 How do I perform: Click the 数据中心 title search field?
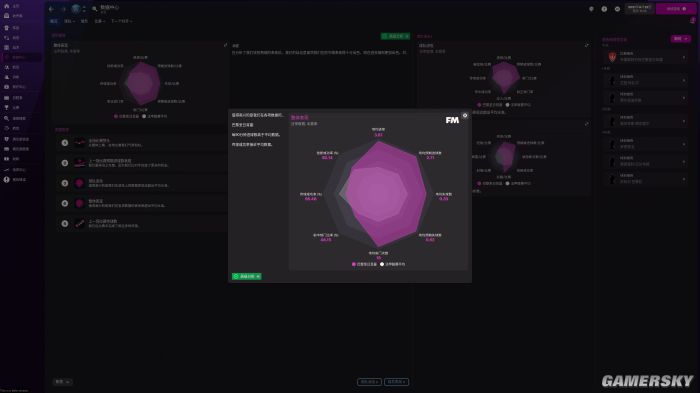pos(110,8)
